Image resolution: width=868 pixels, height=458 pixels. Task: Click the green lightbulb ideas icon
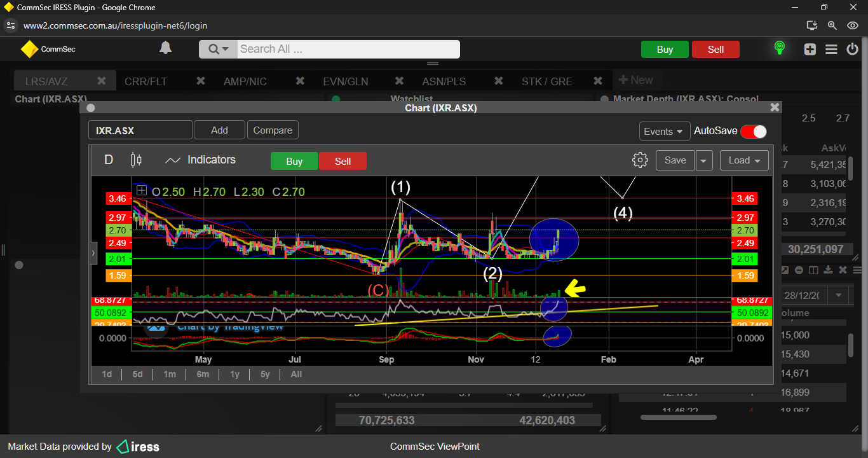tap(780, 48)
